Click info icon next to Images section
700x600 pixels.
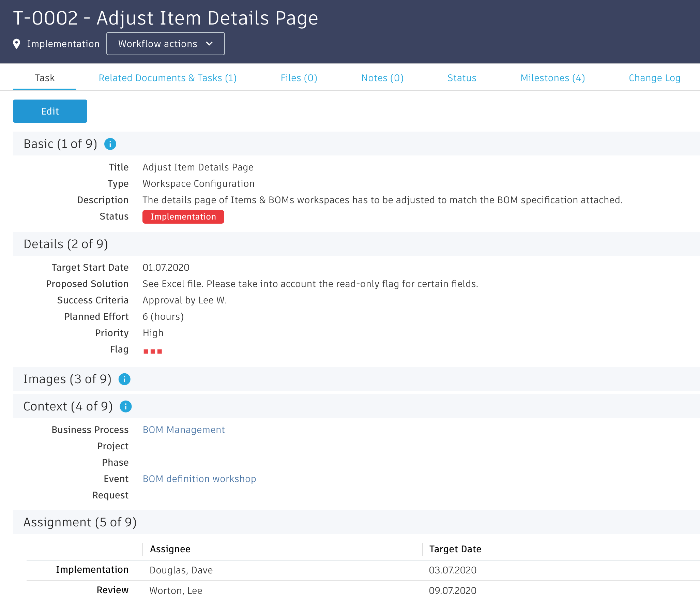[x=124, y=379]
